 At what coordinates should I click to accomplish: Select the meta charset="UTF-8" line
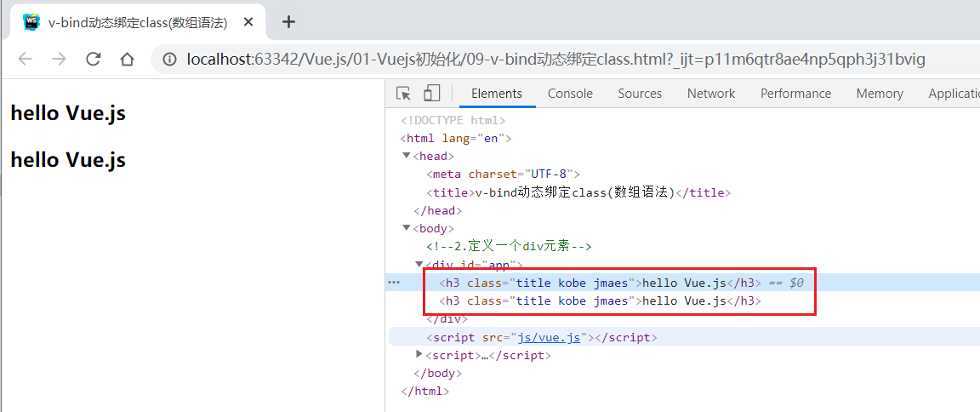click(503, 174)
